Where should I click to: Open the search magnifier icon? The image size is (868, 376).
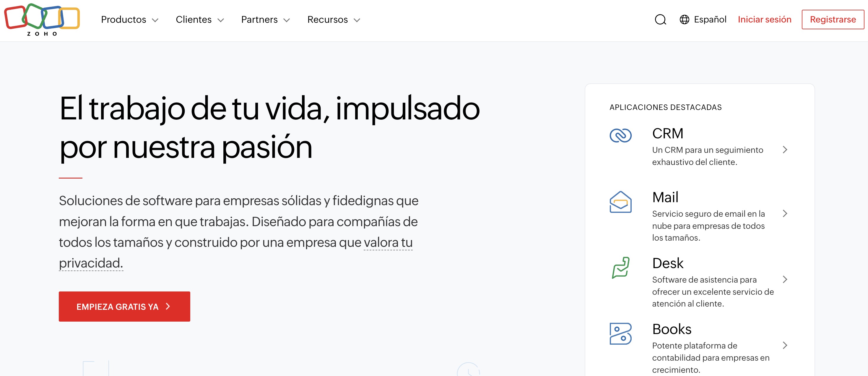[660, 19]
